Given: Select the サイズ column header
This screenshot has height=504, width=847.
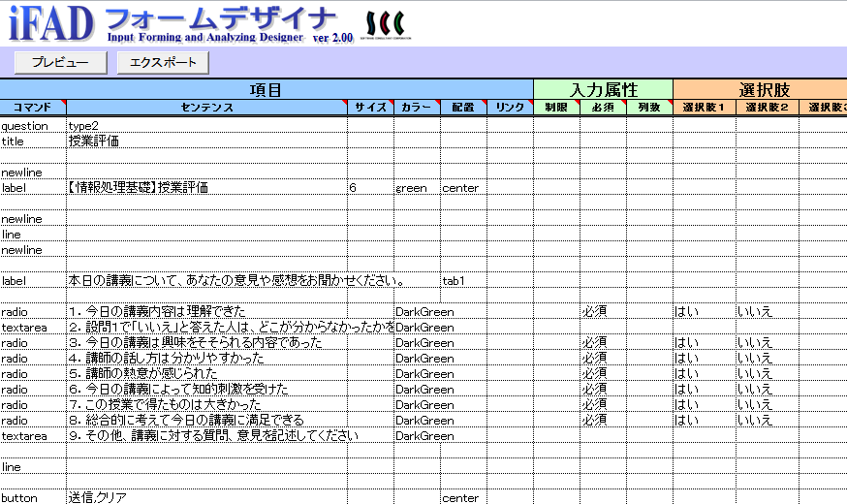Looking at the screenshot, I should [x=370, y=108].
